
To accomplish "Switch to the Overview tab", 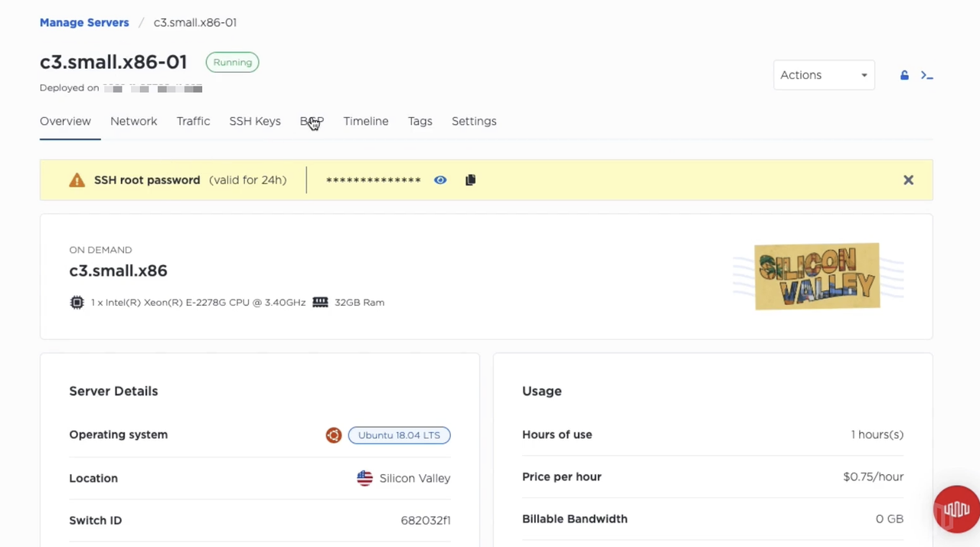I will coord(65,121).
